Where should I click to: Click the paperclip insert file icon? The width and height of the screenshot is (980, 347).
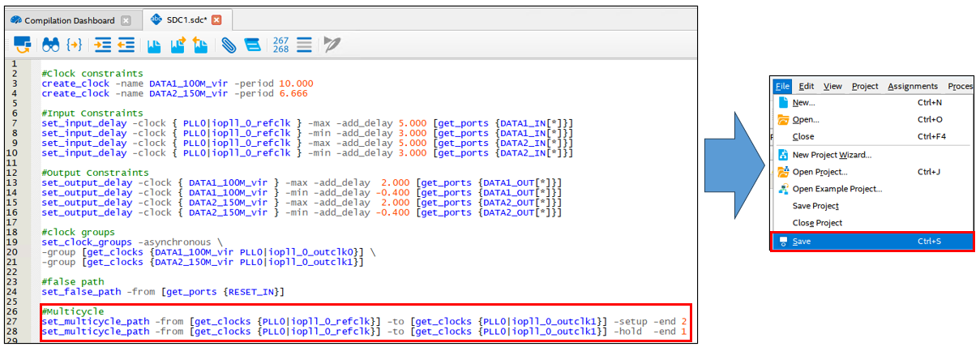click(229, 45)
